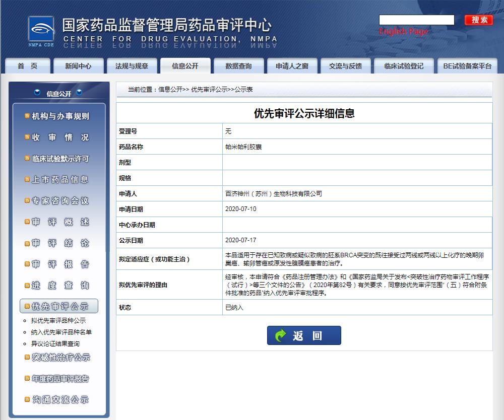The height and width of the screenshot is (420, 504).
Task: Click the orange icon beside 收审情况
Action: pos(27,137)
